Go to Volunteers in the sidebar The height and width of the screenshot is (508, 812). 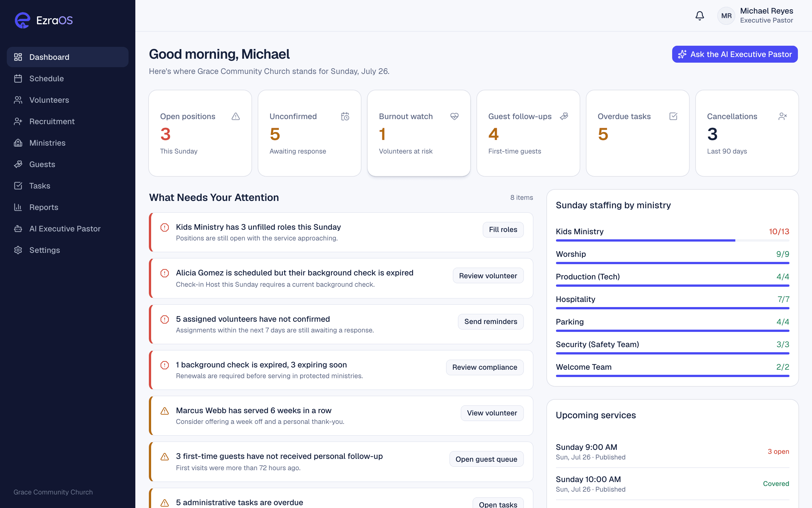click(67, 100)
